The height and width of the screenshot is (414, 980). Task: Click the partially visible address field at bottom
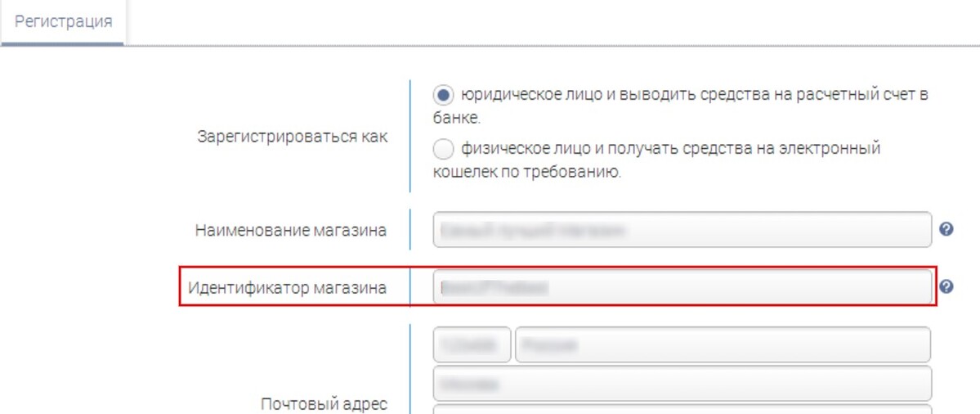(x=682, y=410)
